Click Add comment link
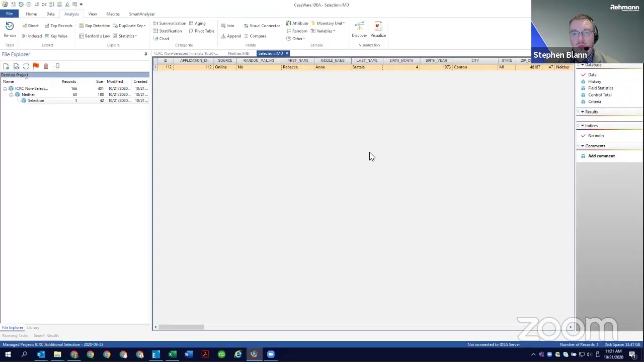The width and height of the screenshot is (644, 362). click(x=601, y=156)
